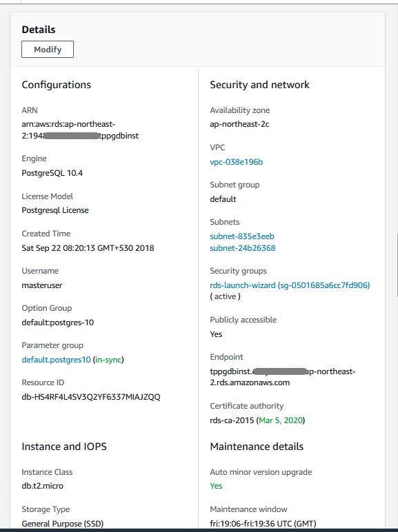The width and height of the screenshot is (398, 532).
Task: Open subnet-835e3eeb link
Action: point(242,236)
